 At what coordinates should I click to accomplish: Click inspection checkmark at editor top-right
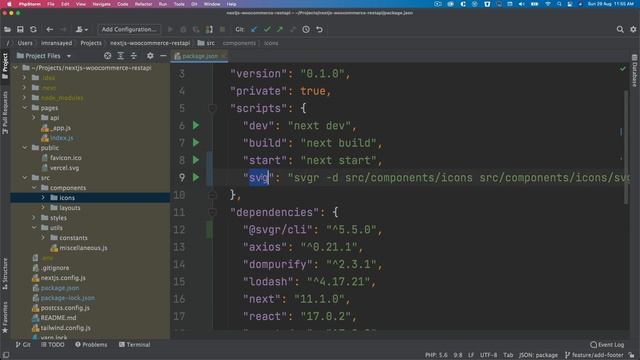tap(622, 69)
